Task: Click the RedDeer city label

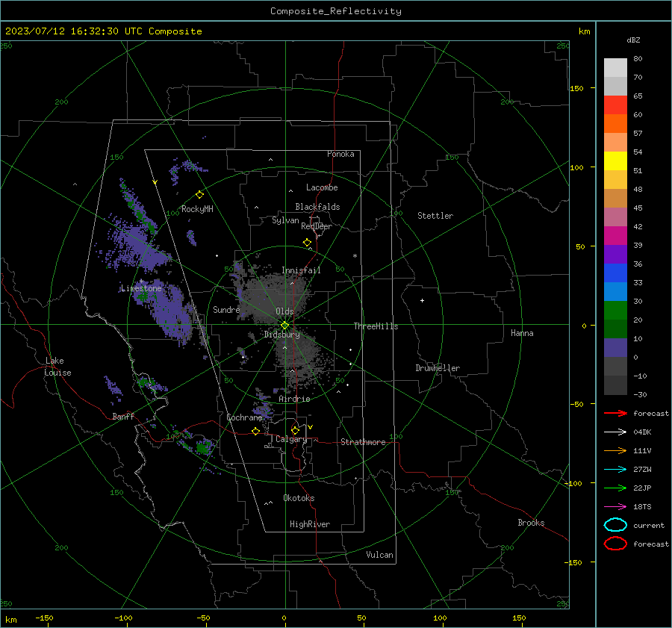Action: click(317, 226)
